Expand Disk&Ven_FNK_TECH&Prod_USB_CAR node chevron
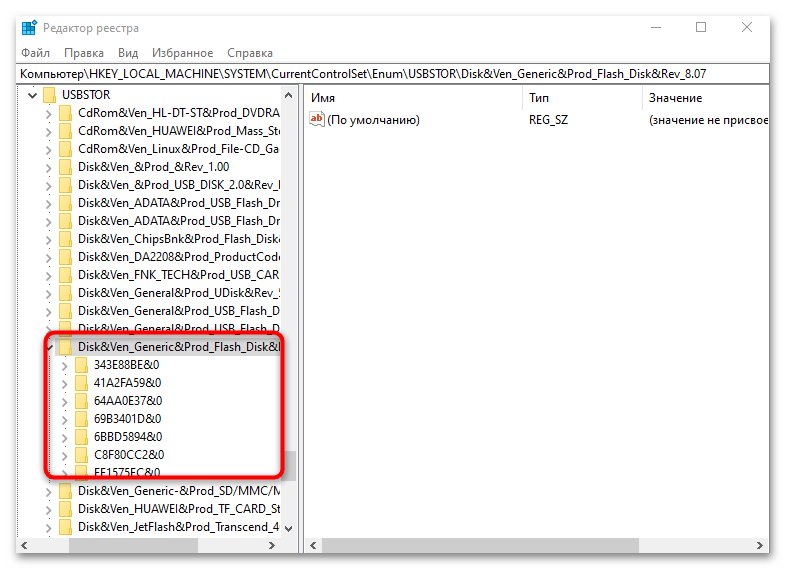 click(49, 276)
